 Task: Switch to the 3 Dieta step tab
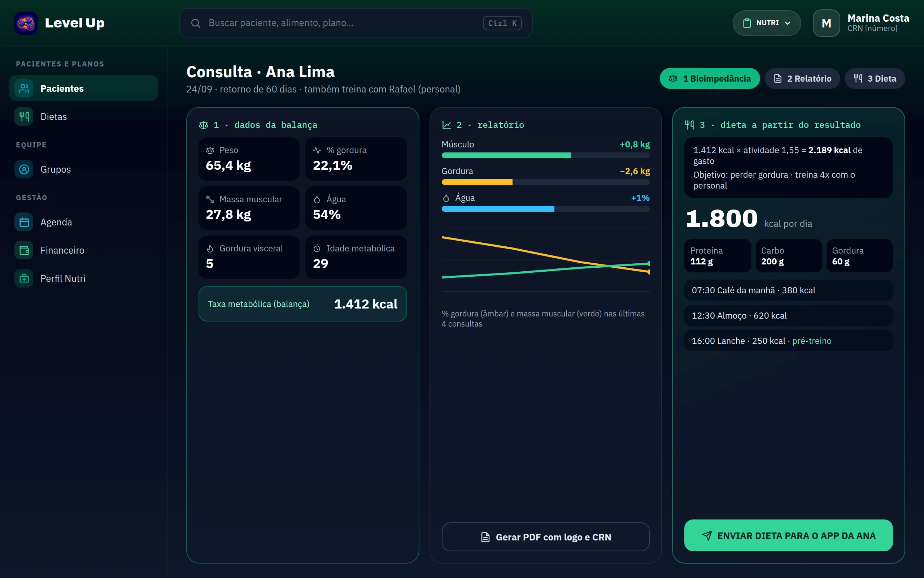tap(874, 78)
